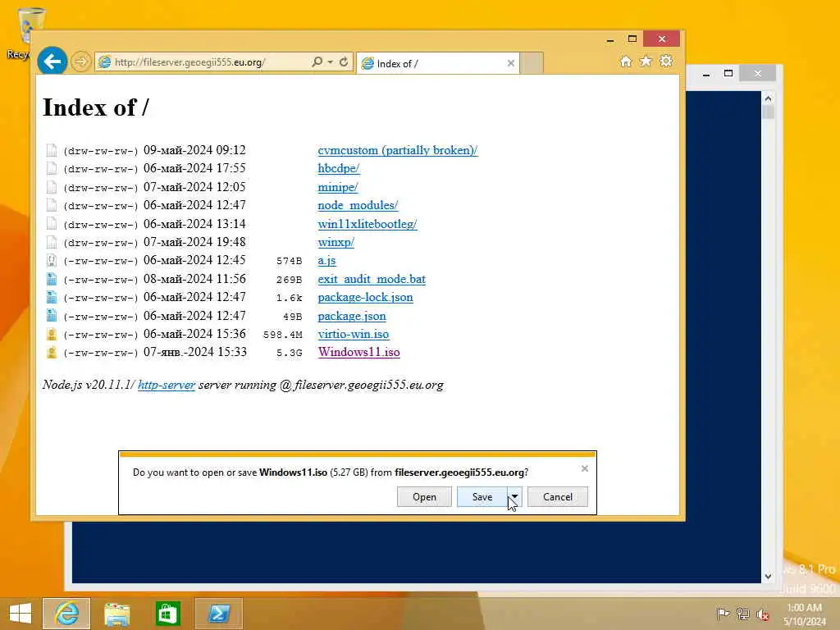Click the file icon next to minipe/

[x=52, y=187]
